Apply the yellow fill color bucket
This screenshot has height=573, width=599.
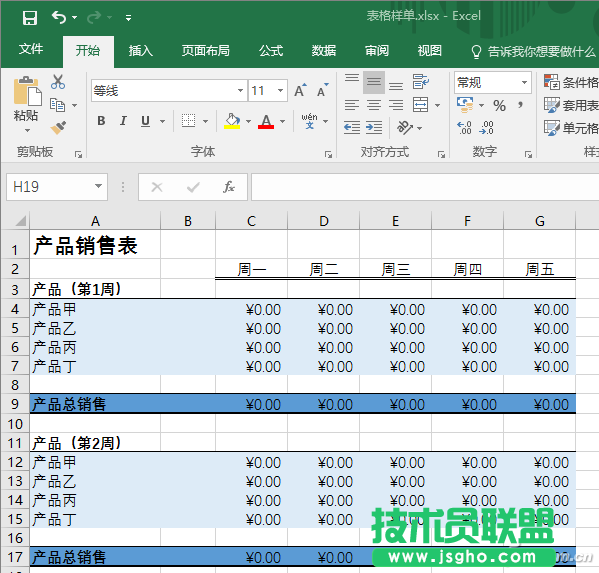tap(232, 121)
